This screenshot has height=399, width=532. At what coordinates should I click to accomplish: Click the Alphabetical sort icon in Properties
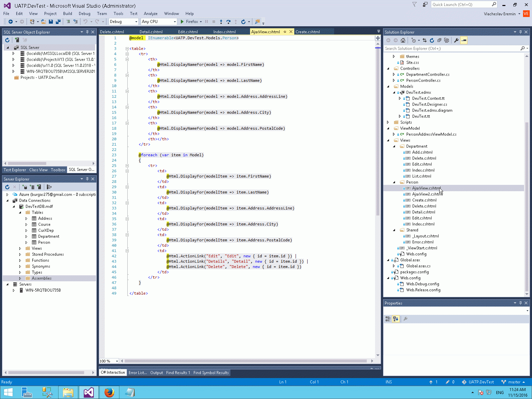396,319
